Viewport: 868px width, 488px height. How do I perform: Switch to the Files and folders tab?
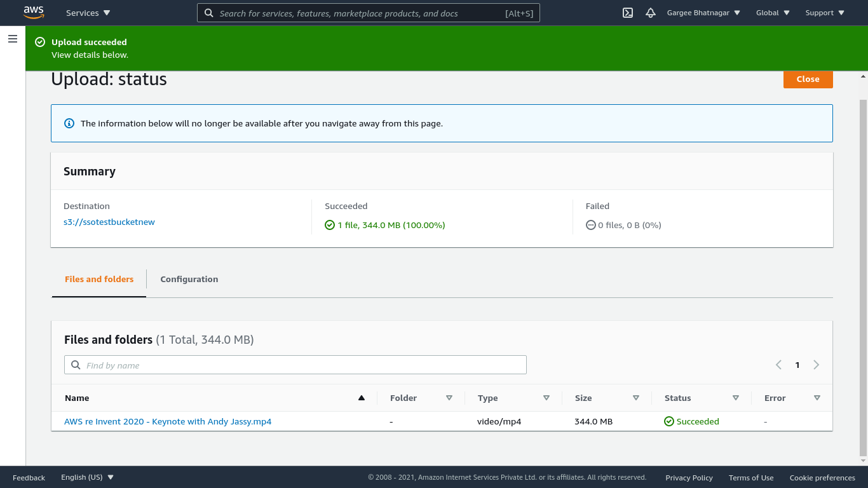tap(99, 279)
